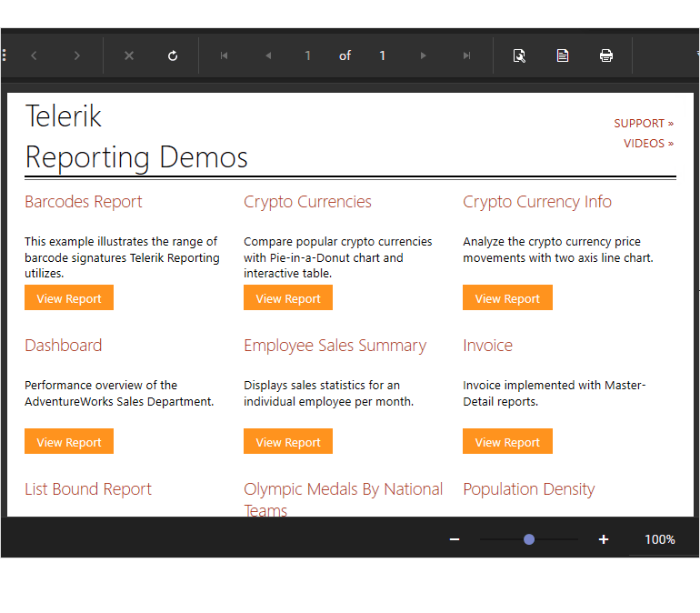Image resolution: width=700 pixels, height=613 pixels.
Task: Click View Report under Barcodes Report
Action: (x=69, y=297)
